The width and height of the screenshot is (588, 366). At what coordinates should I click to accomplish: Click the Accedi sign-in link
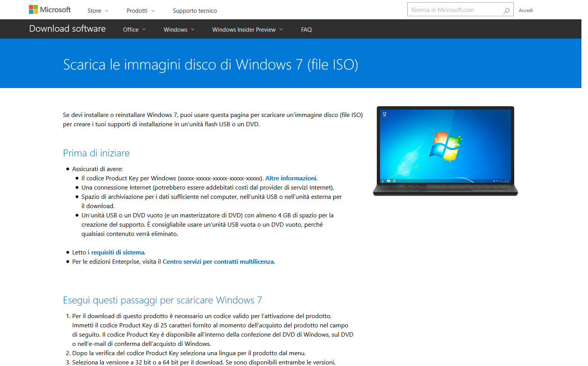point(525,10)
